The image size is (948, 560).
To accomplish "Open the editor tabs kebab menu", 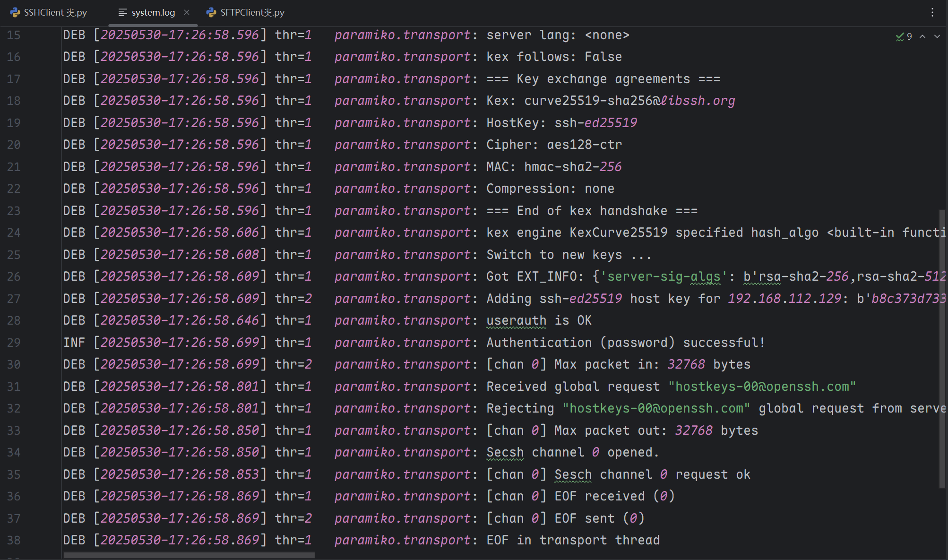I will click(932, 13).
